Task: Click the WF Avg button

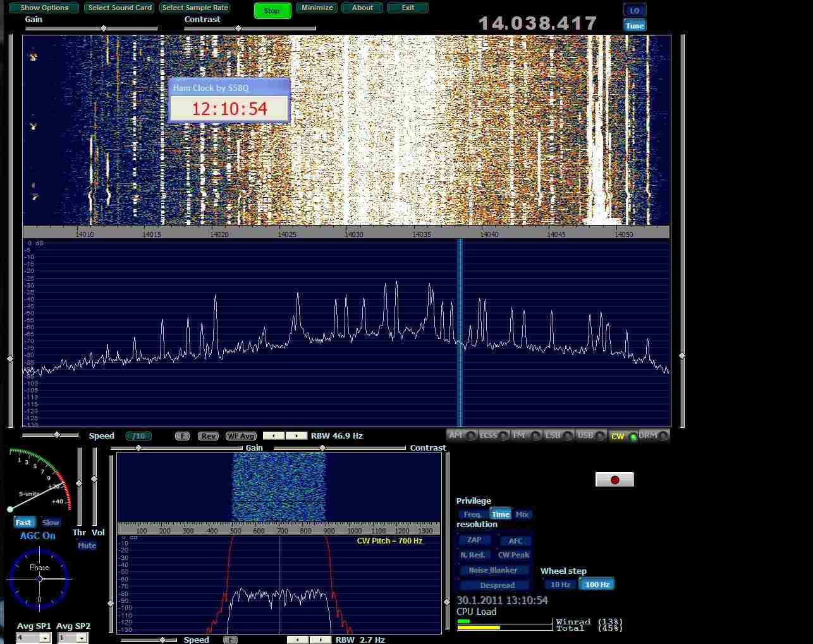Action: [x=241, y=436]
